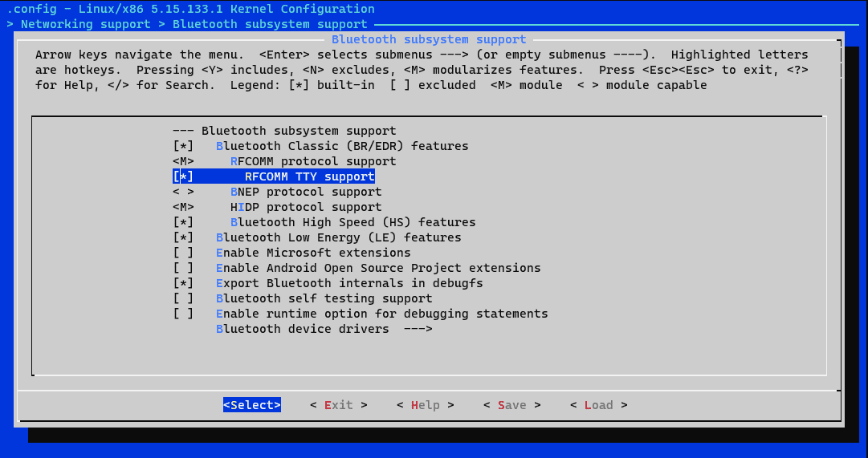Screen dimensions: 868x458
Task: Toggle Bluetooth Classic (BR/EDR) features checkbox
Action: coord(183,146)
